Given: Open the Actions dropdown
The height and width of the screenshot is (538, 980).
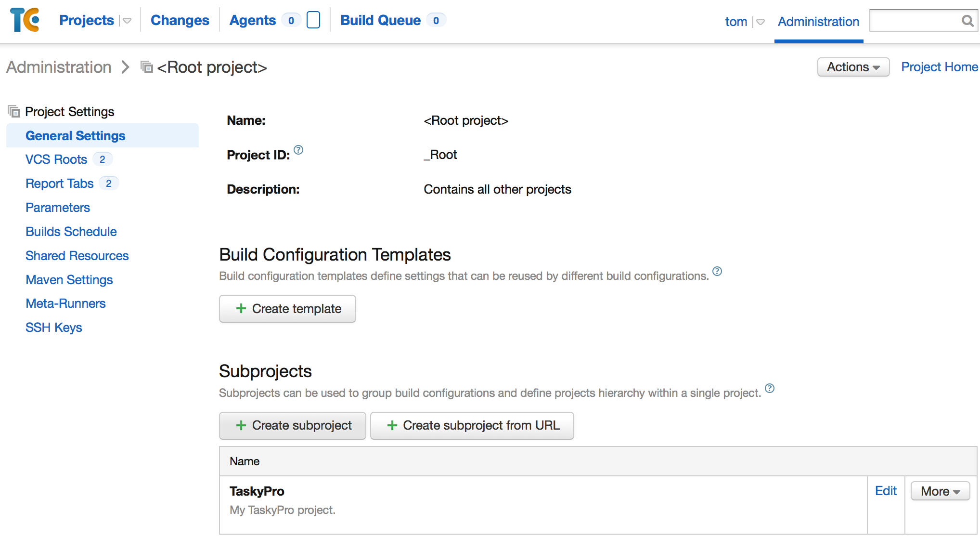Looking at the screenshot, I should click(853, 67).
